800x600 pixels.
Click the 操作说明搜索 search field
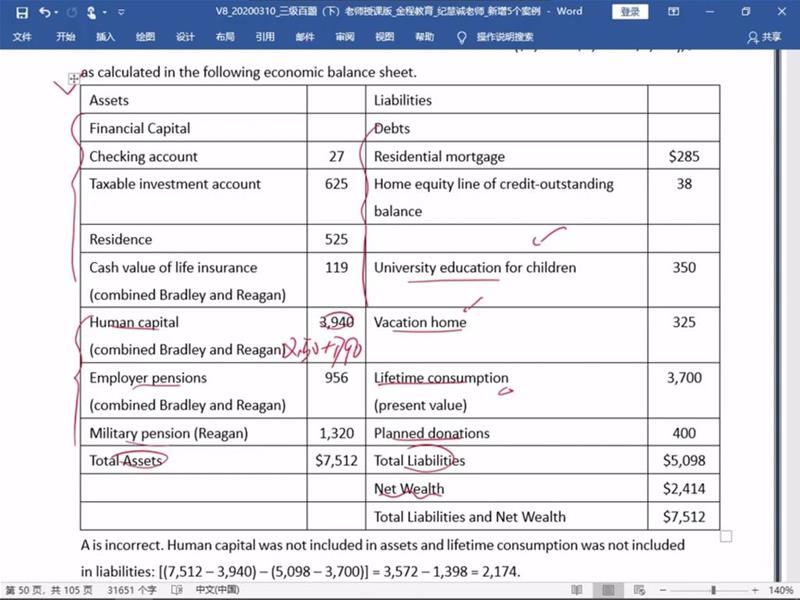(x=505, y=37)
